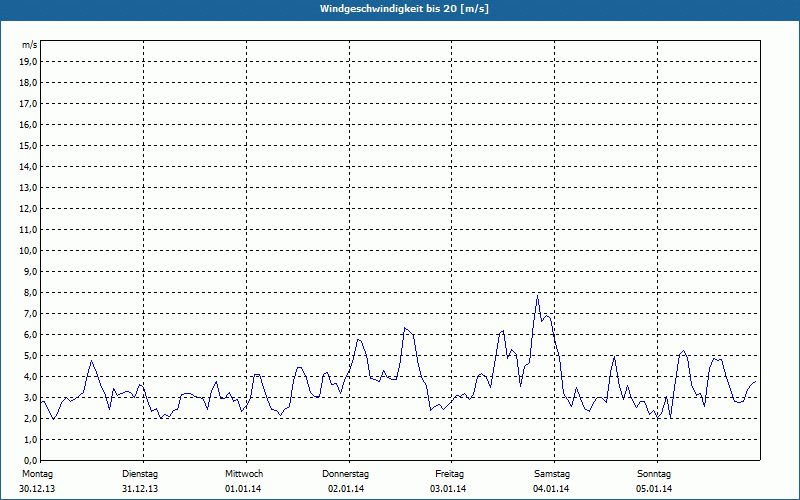The height and width of the screenshot is (500, 800).
Task: Click the '3,0' y-axis label
Action: (x=31, y=397)
